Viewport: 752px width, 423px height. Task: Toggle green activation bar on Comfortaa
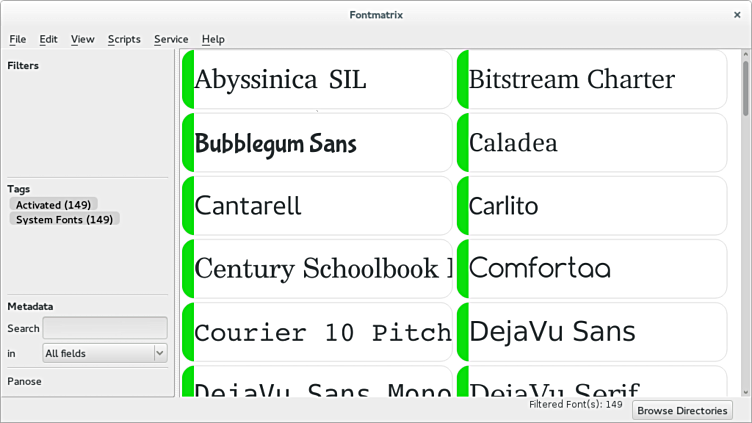(463, 269)
